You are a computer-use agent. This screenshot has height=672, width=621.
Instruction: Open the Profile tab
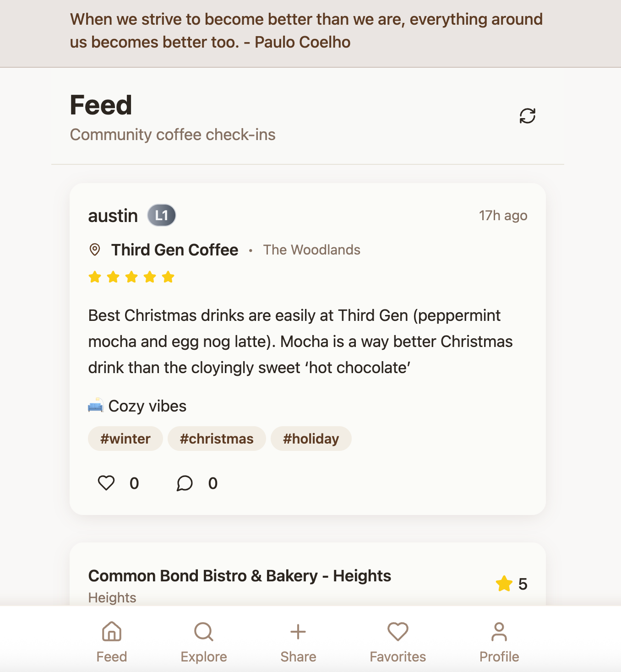pyautogui.click(x=499, y=642)
